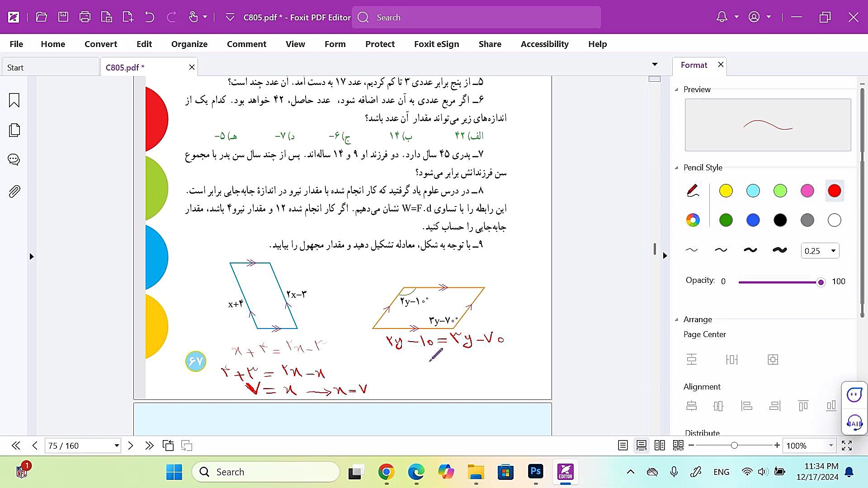868x488 pixels.
Task: Open the 100% zoom level dropdown
Action: 831,446
